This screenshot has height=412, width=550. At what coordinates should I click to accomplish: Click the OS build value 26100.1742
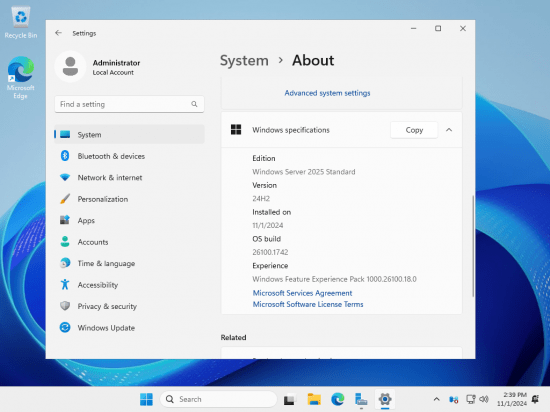coord(270,252)
